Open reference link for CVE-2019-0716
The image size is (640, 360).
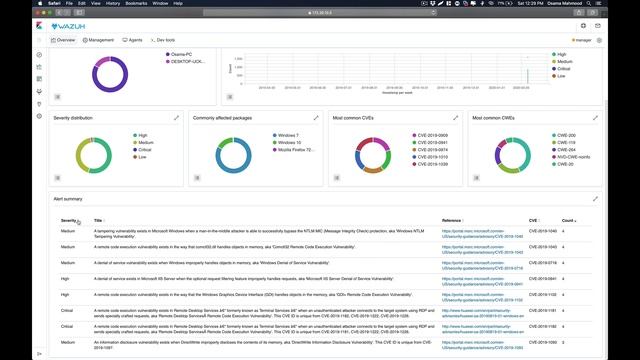(x=482, y=266)
